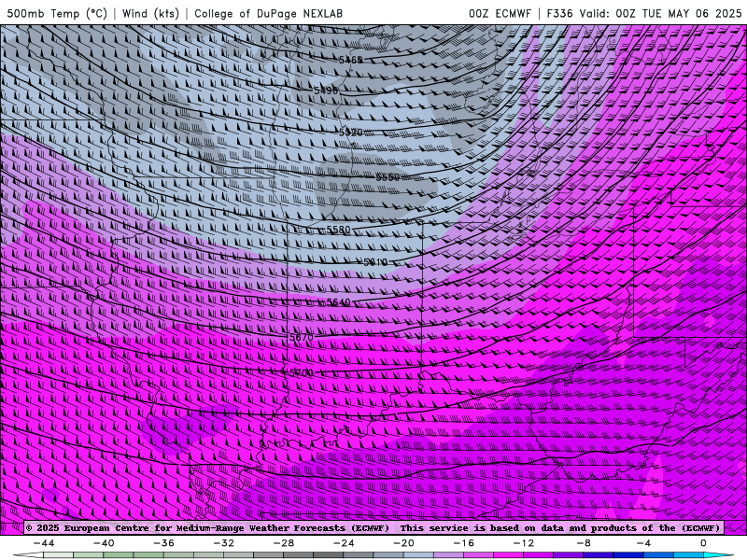
Task: Click the 5670 height contour label
Action: (302, 337)
